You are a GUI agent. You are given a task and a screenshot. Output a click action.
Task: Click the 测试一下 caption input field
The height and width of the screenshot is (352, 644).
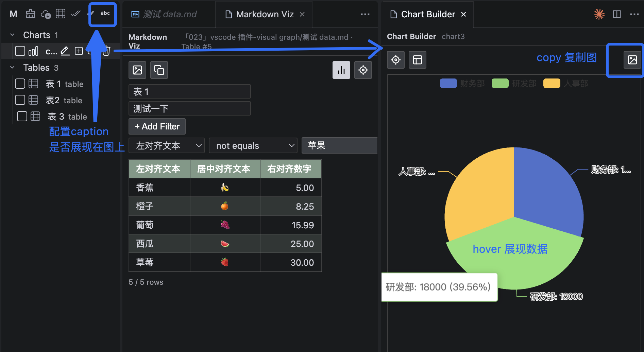coord(190,108)
